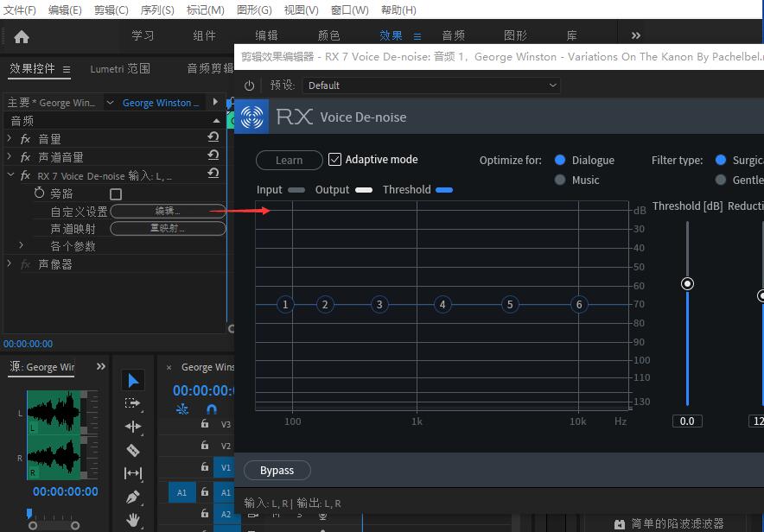Show more source panel tabs
The height and width of the screenshot is (532, 764).
pyautogui.click(x=101, y=366)
